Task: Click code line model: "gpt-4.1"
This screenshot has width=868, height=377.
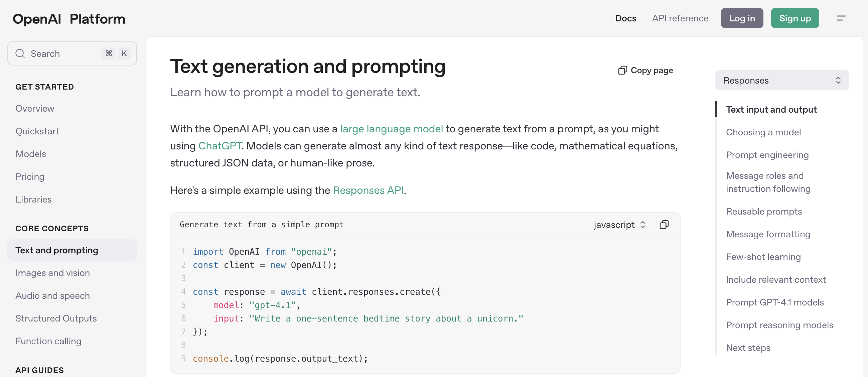Action: (x=257, y=305)
